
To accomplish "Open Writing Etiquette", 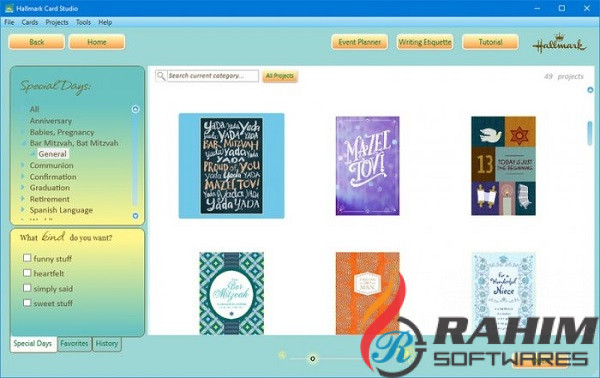I will [425, 42].
